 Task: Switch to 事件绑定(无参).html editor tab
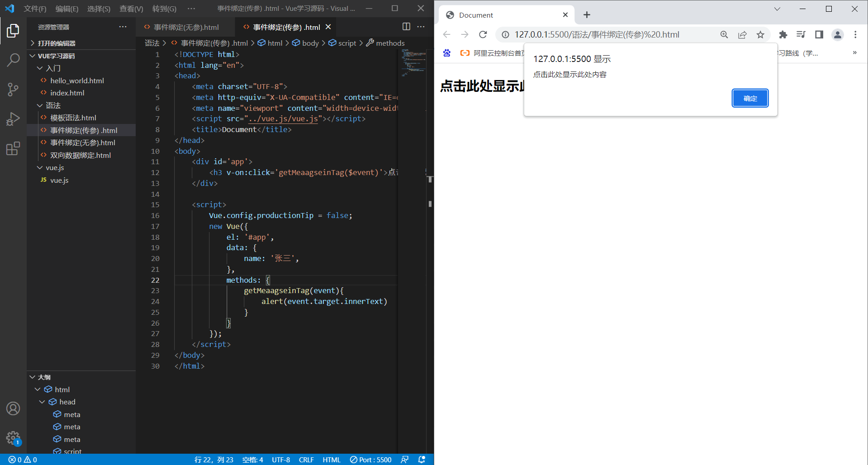click(x=185, y=27)
